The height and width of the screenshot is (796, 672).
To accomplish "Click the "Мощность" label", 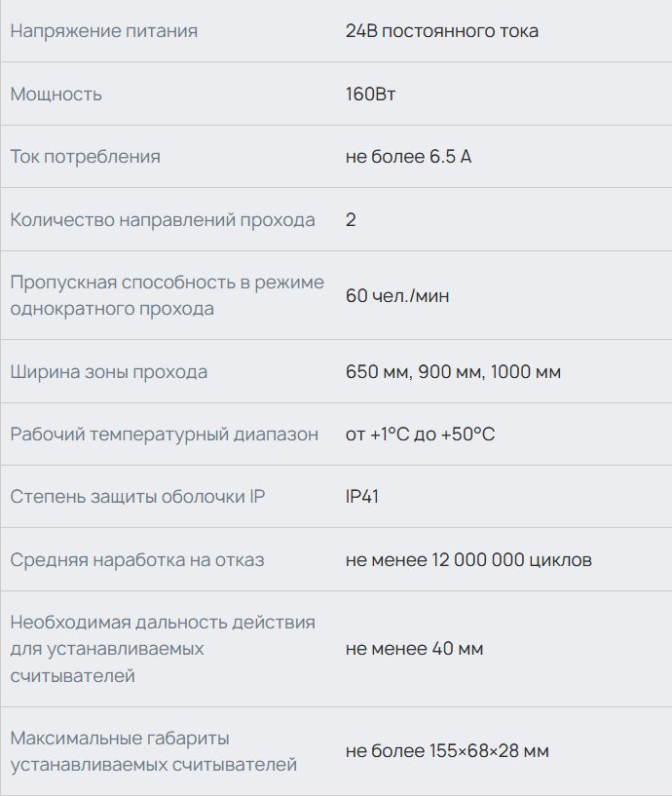I will pyautogui.click(x=56, y=95).
